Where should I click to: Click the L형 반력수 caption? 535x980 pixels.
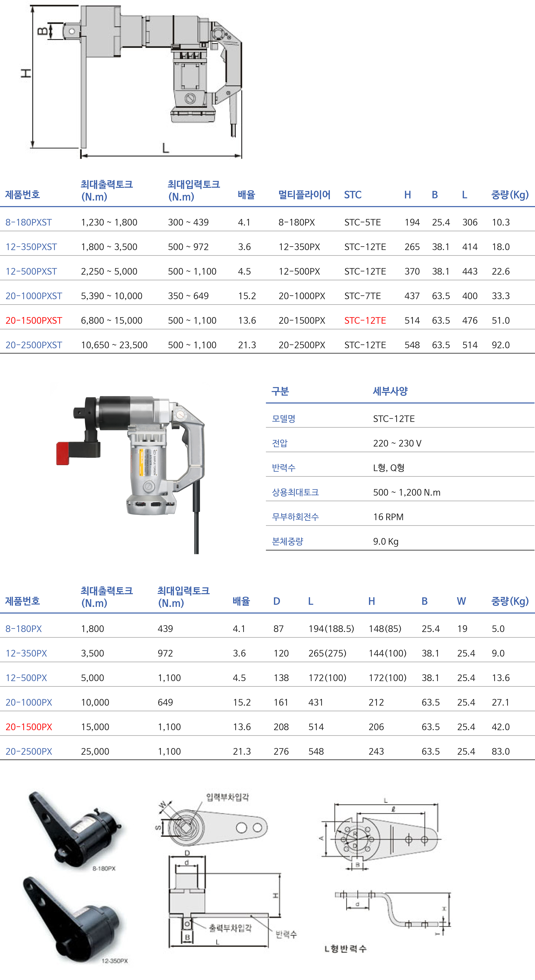[346, 949]
